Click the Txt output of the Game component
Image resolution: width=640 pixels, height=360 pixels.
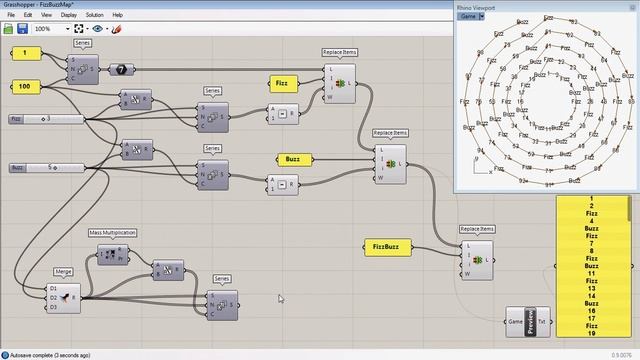(x=541, y=322)
